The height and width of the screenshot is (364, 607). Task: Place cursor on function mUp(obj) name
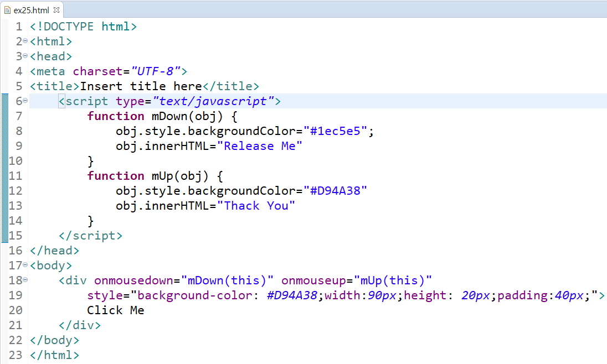[x=180, y=176]
